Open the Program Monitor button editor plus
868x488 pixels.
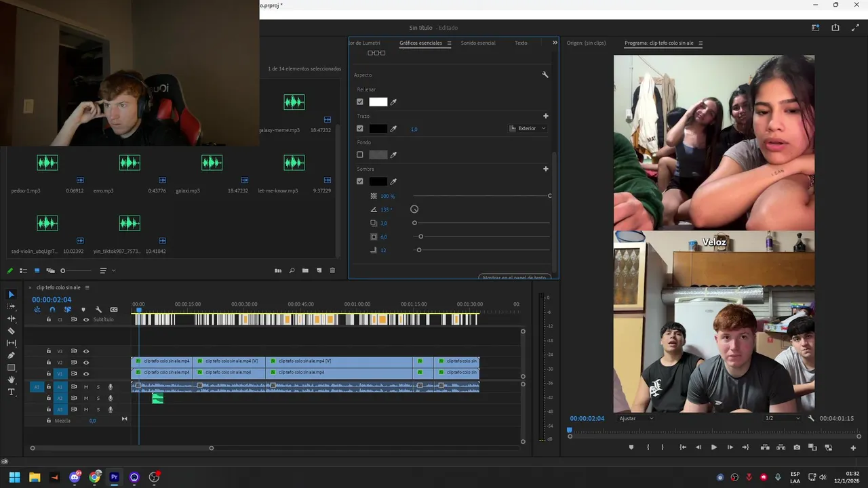(x=853, y=447)
